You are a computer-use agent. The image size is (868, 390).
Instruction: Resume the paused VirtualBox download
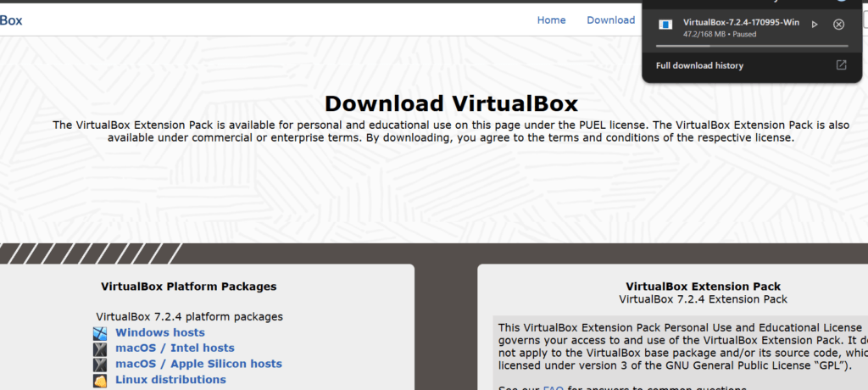pos(815,25)
